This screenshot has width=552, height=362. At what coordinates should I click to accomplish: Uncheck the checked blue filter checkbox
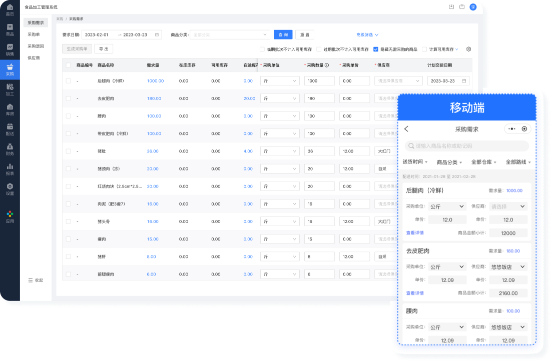[376, 49]
